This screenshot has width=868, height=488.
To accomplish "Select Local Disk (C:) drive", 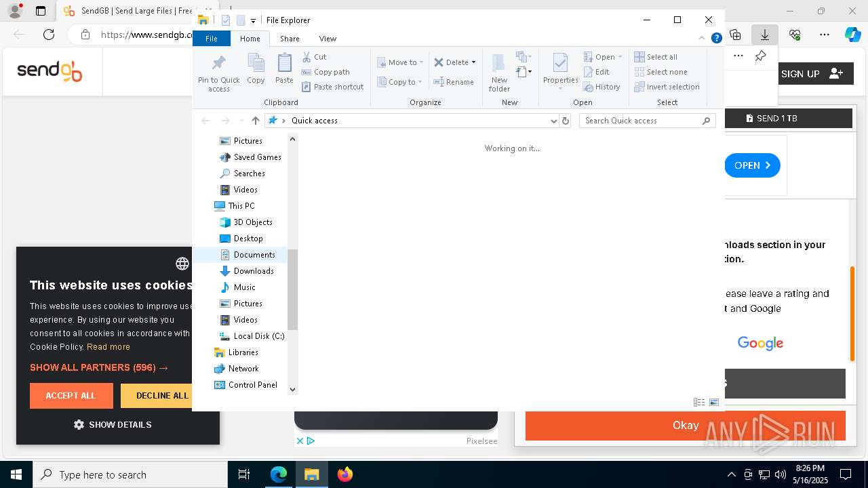I will [x=258, y=336].
